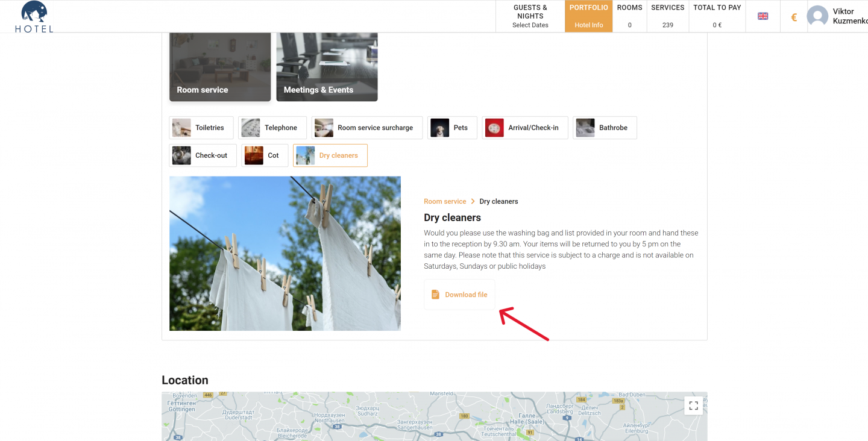
Task: Click the Room service surcharge thumbnail icon
Action: click(x=324, y=128)
